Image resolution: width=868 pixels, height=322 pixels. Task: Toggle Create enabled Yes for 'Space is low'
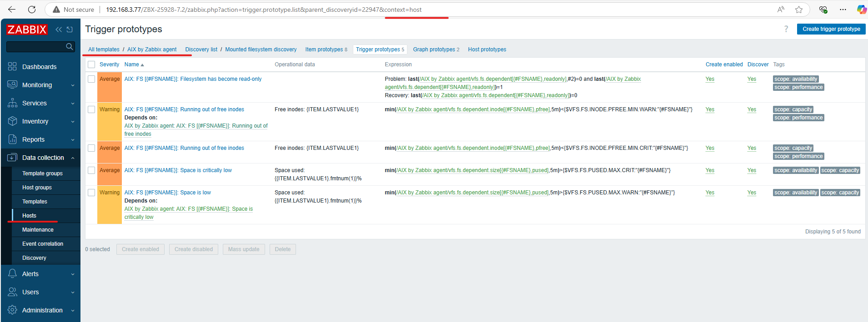(710, 193)
